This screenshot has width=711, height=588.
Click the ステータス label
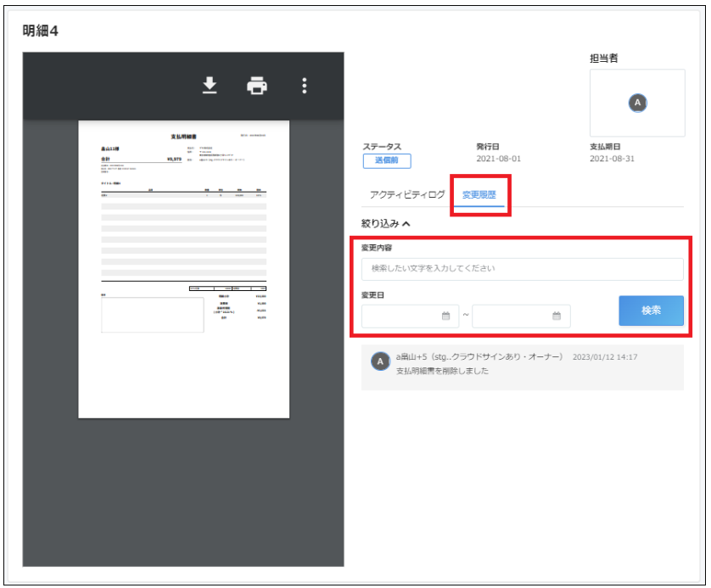coord(382,147)
